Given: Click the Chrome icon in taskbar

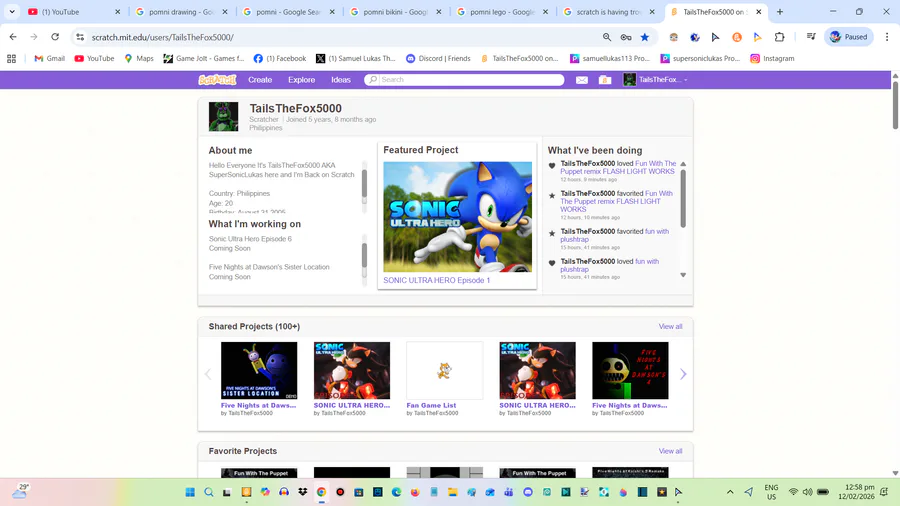Looking at the screenshot, I should 321,492.
